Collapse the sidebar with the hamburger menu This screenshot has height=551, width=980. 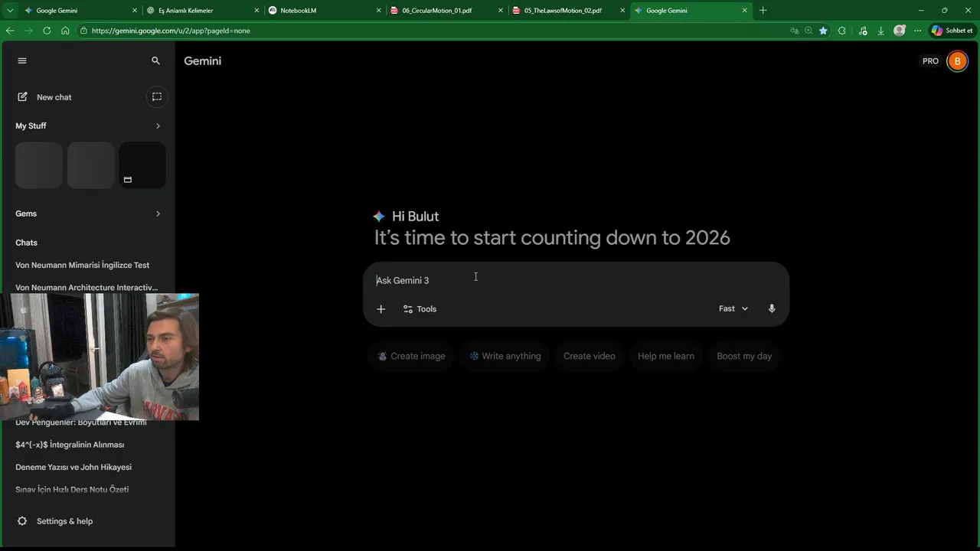pyautogui.click(x=22, y=60)
